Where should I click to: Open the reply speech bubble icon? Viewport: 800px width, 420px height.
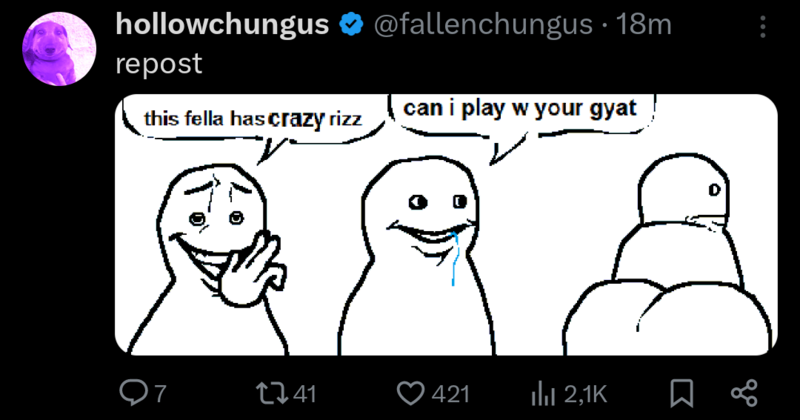point(134,393)
